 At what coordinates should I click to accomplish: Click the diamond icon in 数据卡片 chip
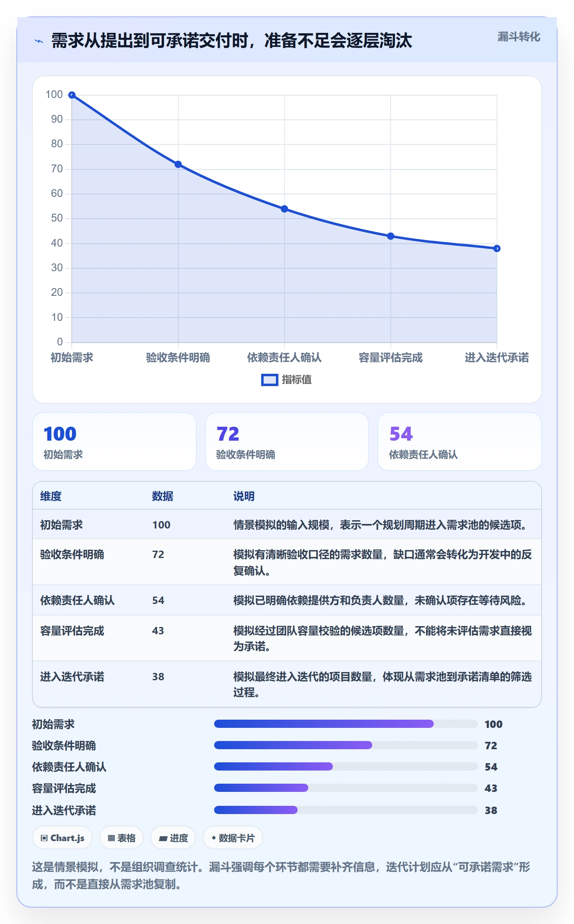pyautogui.click(x=214, y=838)
